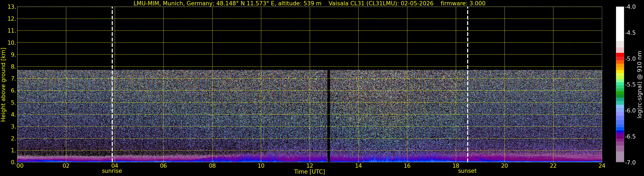Viewport: 644px width, 176px height.
Task: Click the blue band of the colorbar
Action: click(620, 129)
